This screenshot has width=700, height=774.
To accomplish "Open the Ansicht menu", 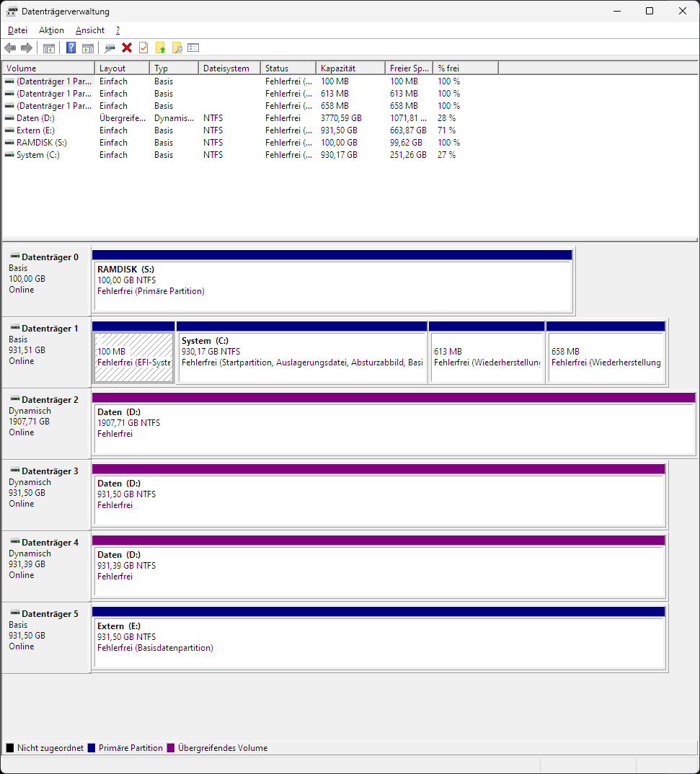I will pyautogui.click(x=90, y=30).
